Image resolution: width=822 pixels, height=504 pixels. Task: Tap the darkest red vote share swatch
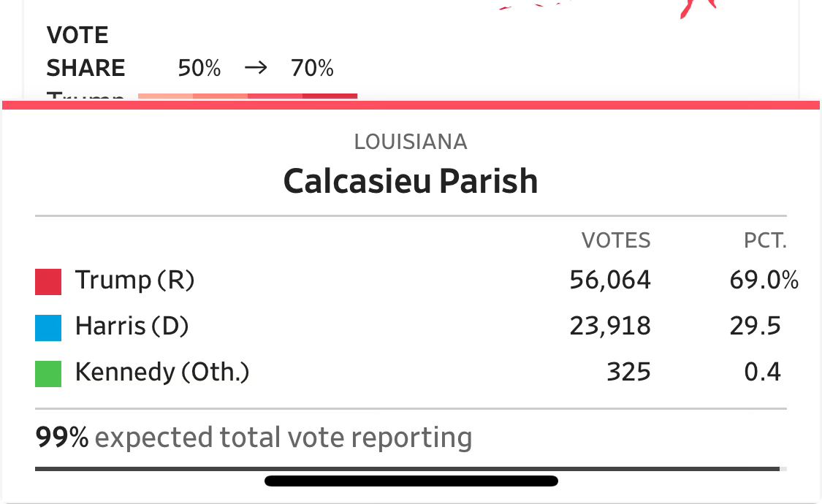click(x=330, y=96)
